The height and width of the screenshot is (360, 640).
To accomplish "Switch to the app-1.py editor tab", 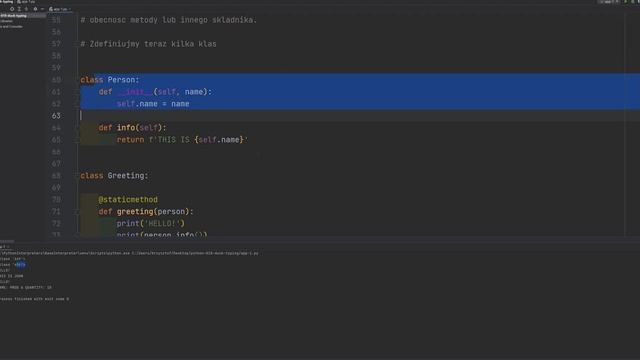I will tap(60, 9).
